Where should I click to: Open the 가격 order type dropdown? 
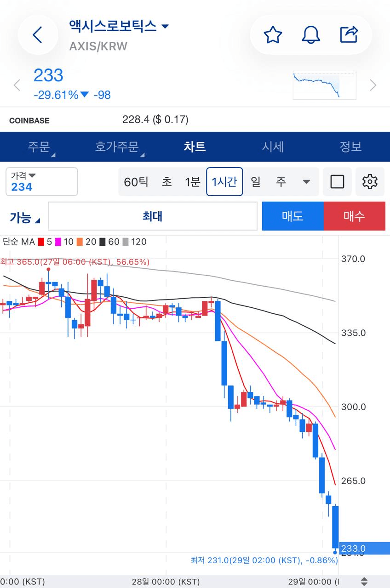click(x=42, y=182)
